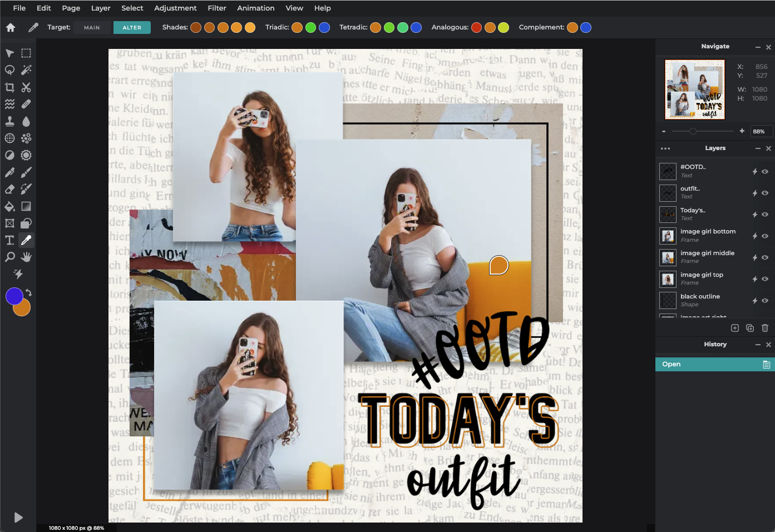
Task: Select the Lasso tool
Action: click(x=9, y=70)
